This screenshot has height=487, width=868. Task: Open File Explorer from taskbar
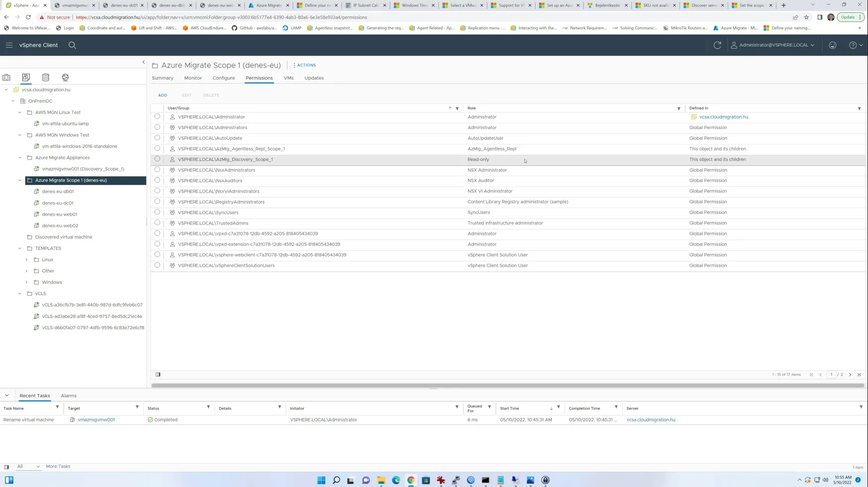381,480
